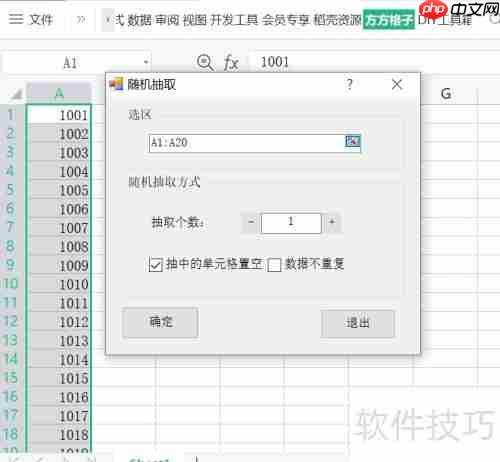Screen dimensions: 500x462
Task: Click the select-all corner triangle
Action: pyautogui.click(x=16, y=95)
